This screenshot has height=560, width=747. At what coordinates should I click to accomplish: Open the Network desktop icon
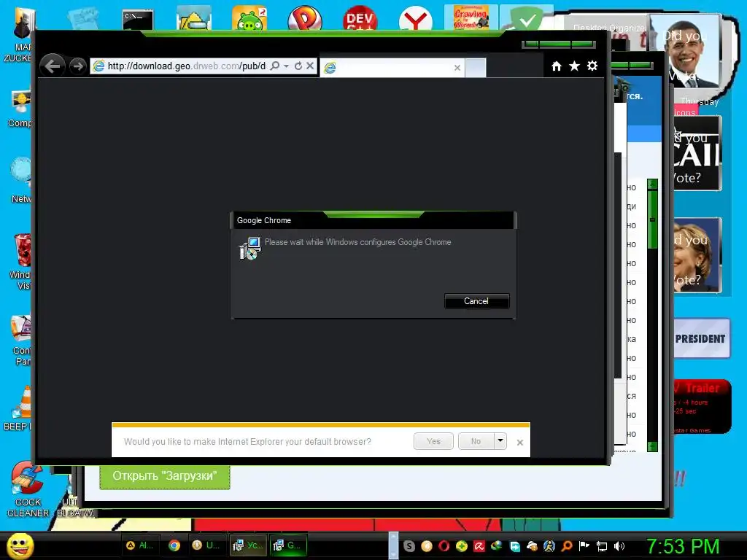[x=21, y=180]
